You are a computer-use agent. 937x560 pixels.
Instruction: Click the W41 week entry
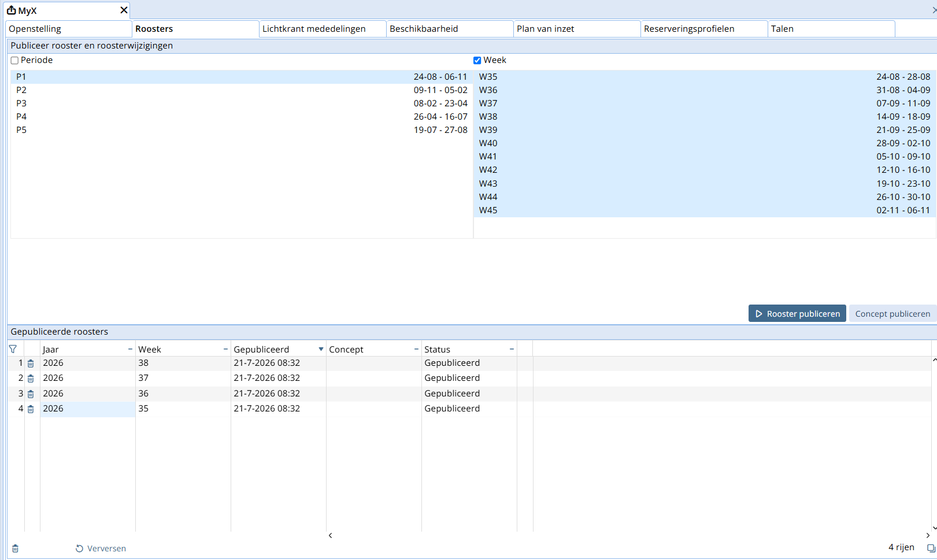tap(705, 157)
